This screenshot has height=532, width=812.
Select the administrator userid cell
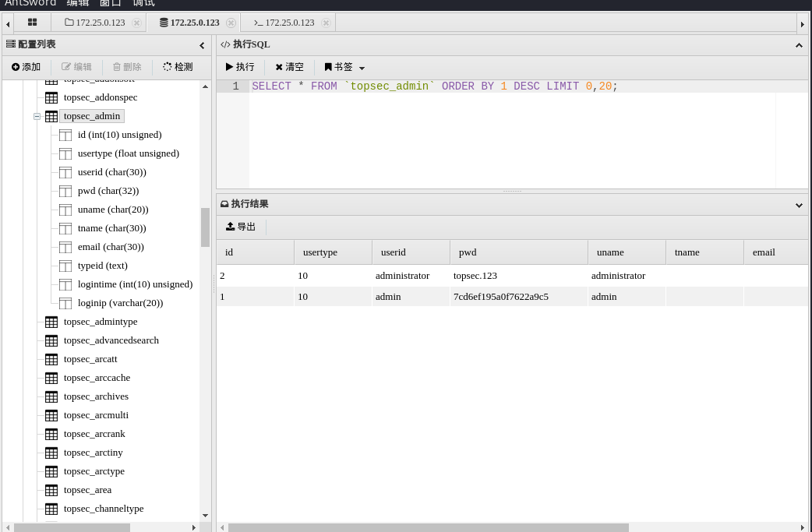[411, 275]
